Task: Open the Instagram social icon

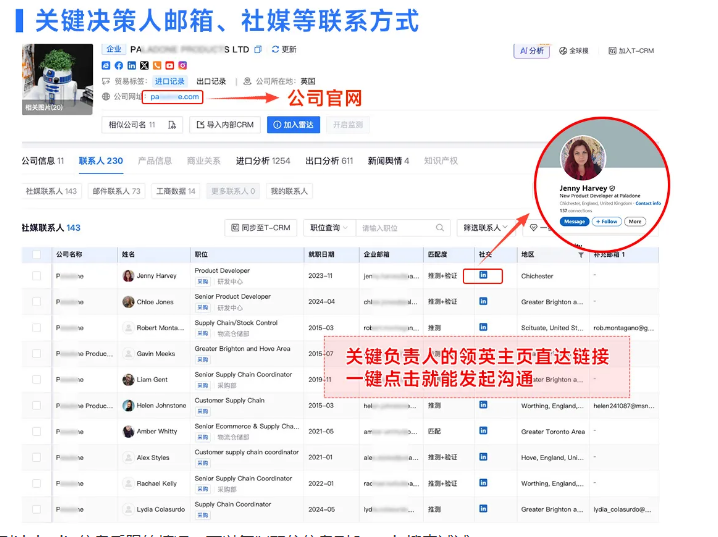Action: coord(182,65)
